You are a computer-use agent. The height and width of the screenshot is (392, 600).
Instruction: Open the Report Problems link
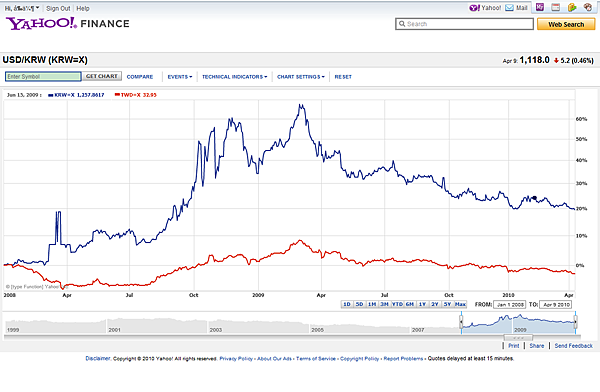403,359
